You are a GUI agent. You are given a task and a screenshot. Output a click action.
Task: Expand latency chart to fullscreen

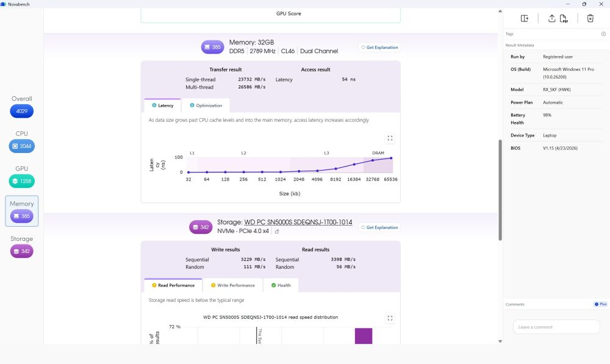(390, 138)
